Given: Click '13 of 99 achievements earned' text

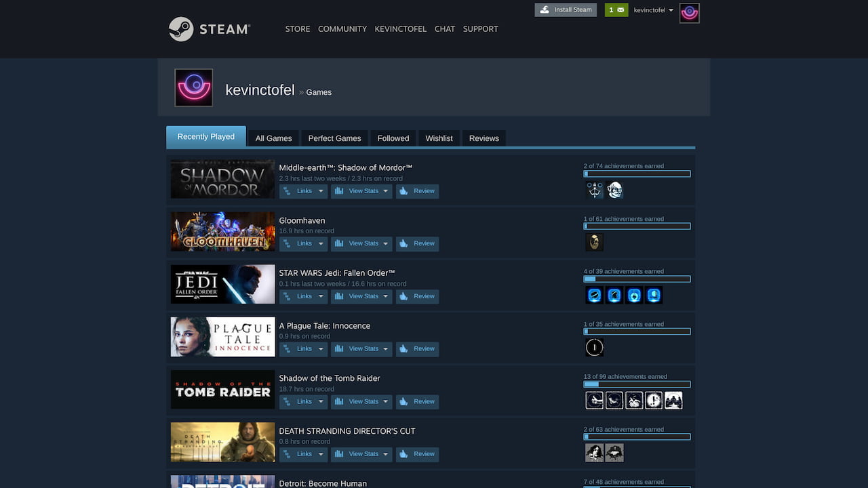Looking at the screenshot, I should [x=625, y=377].
